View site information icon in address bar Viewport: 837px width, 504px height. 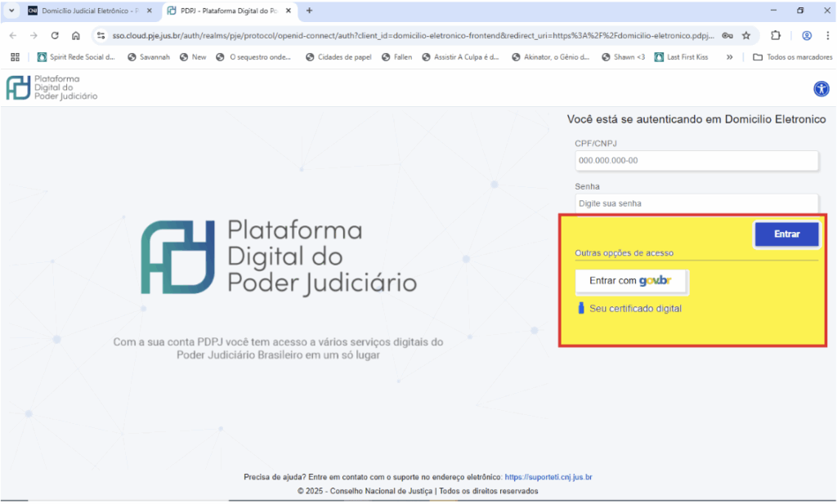tap(101, 36)
